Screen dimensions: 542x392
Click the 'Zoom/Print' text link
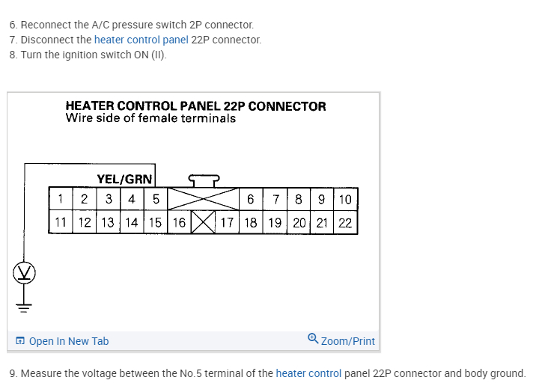(x=348, y=341)
